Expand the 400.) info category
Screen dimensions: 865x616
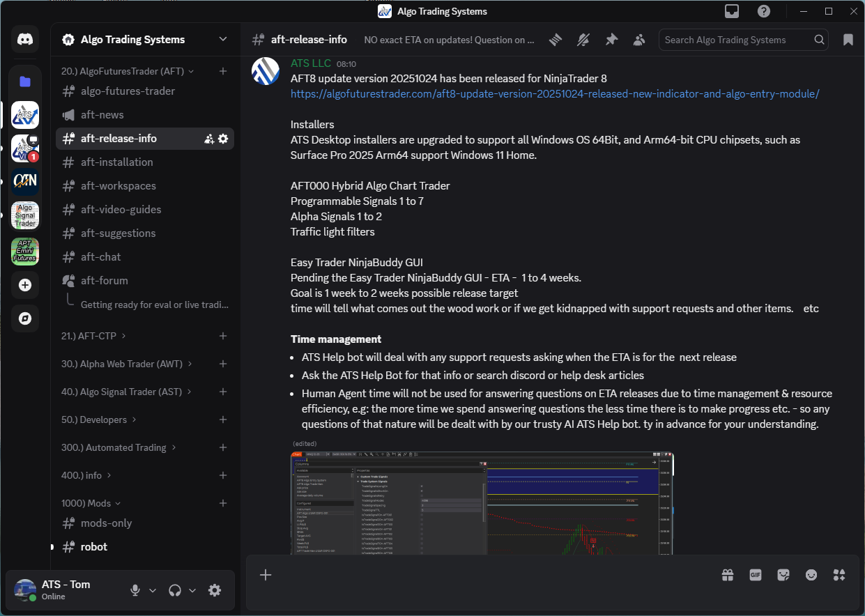point(86,475)
